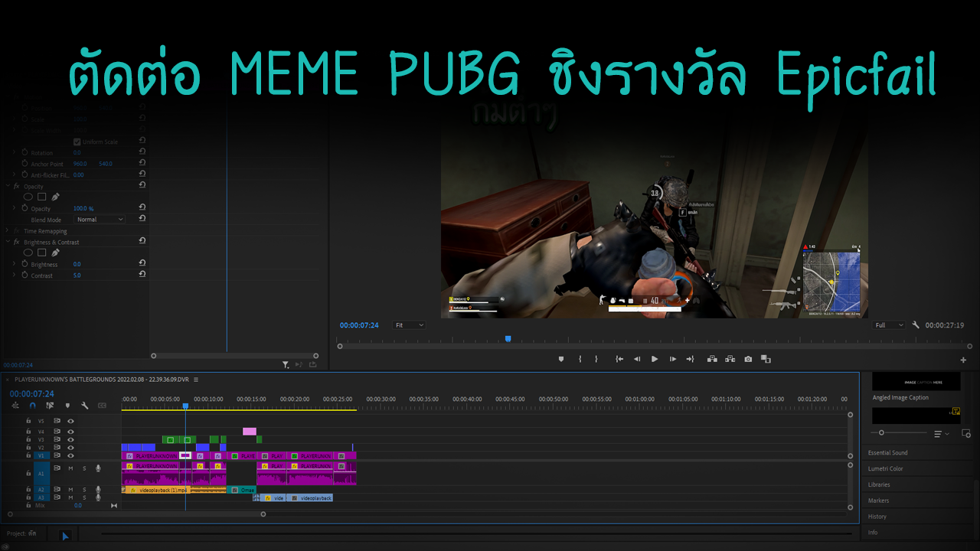The height and width of the screenshot is (551, 980).
Task: Toggle Brightness animation stopwatch
Action: [x=24, y=264]
